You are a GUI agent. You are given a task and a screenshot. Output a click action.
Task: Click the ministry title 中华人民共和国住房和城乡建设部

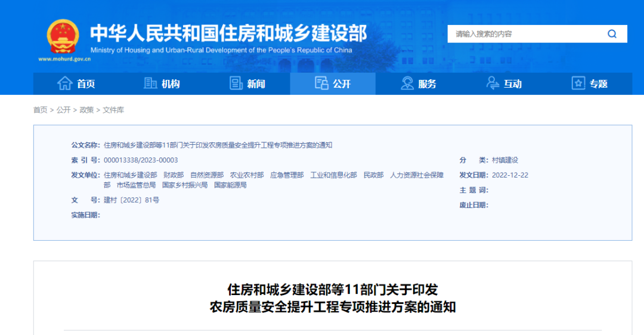(228, 32)
